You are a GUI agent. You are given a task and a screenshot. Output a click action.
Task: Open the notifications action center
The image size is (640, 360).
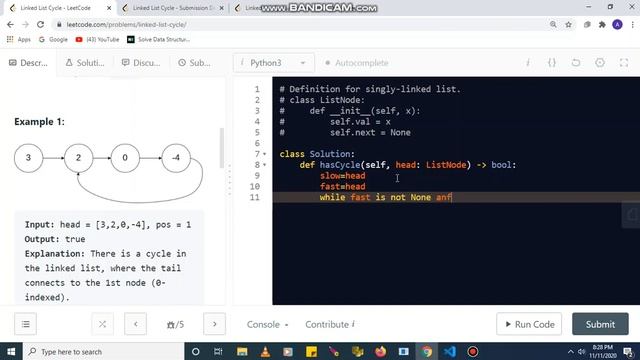pos(629,351)
